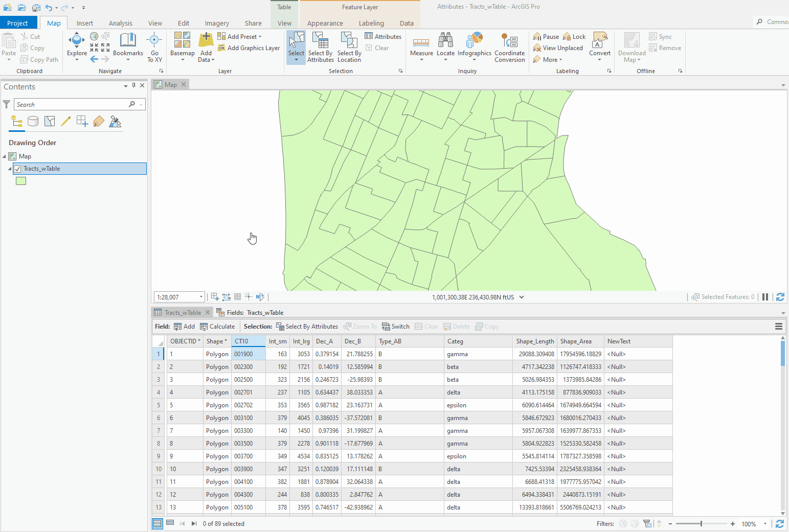
Task: Open the Attributes pane button
Action: tap(383, 36)
